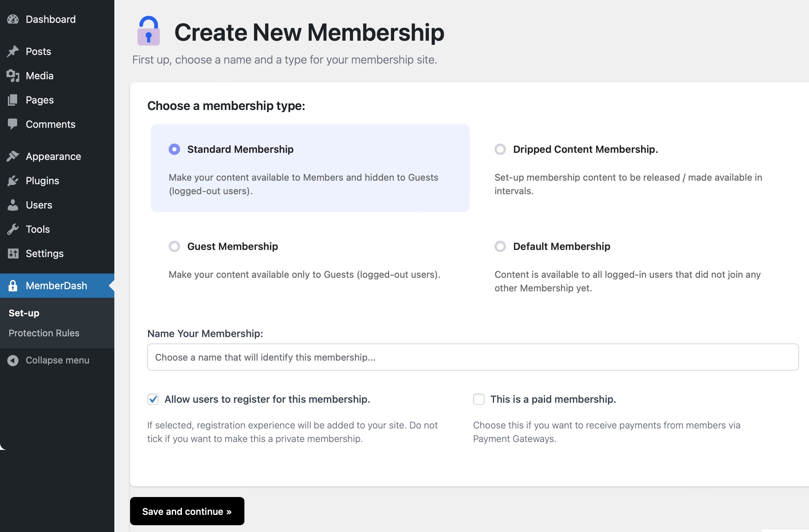Uncheck Allow users to register checkbox
The height and width of the screenshot is (532, 809).
click(x=153, y=399)
